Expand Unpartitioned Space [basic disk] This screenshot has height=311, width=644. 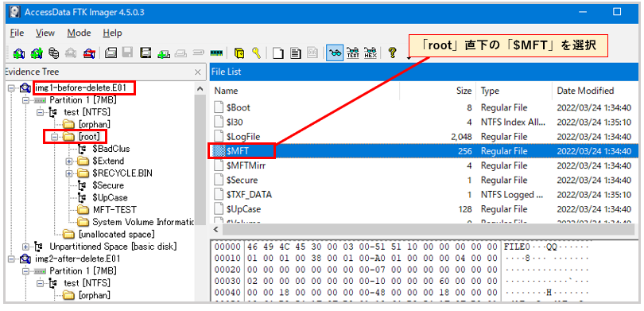[x=26, y=247]
